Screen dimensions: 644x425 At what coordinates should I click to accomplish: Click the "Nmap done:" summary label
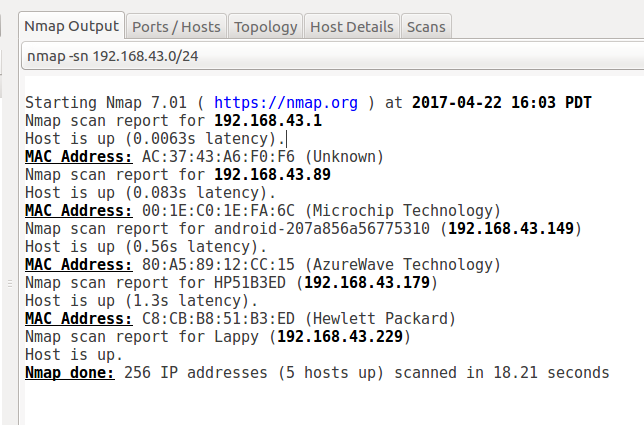pyautogui.click(x=69, y=372)
